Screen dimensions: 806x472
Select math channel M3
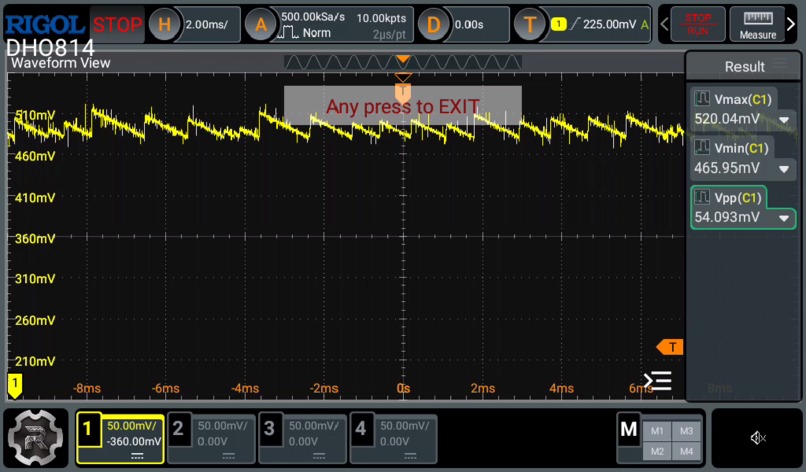(x=686, y=431)
